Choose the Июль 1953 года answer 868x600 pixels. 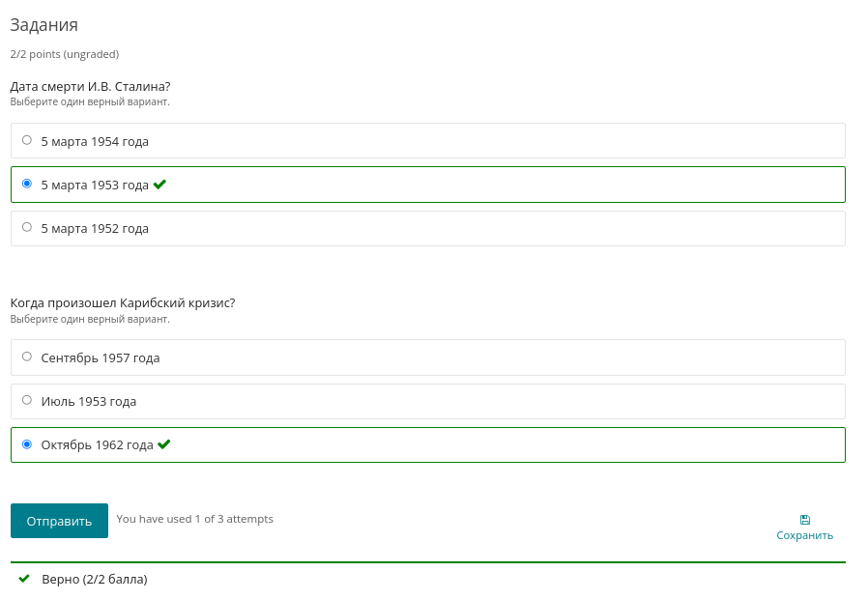pos(27,400)
